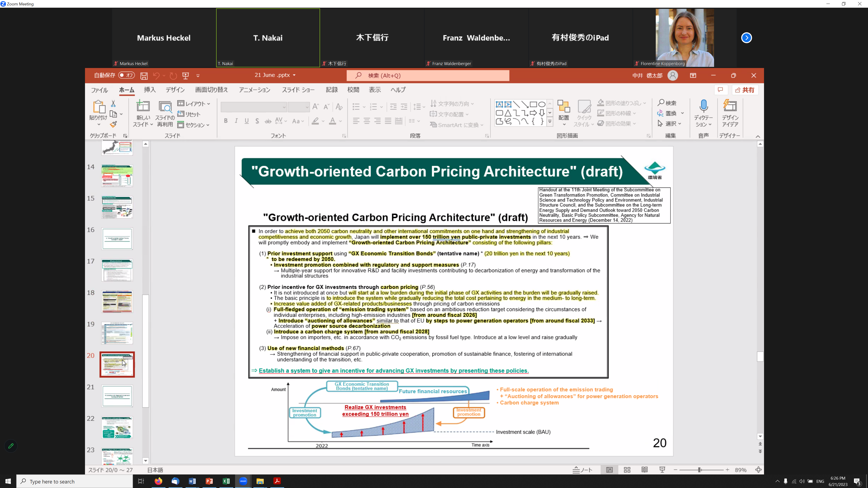Click the slideshow icon in status bar

[x=662, y=470]
